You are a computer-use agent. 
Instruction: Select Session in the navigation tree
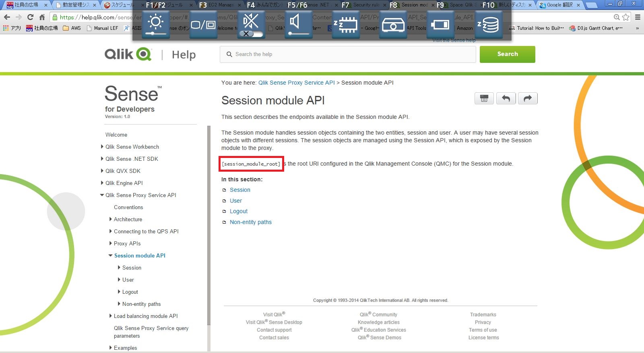point(132,268)
